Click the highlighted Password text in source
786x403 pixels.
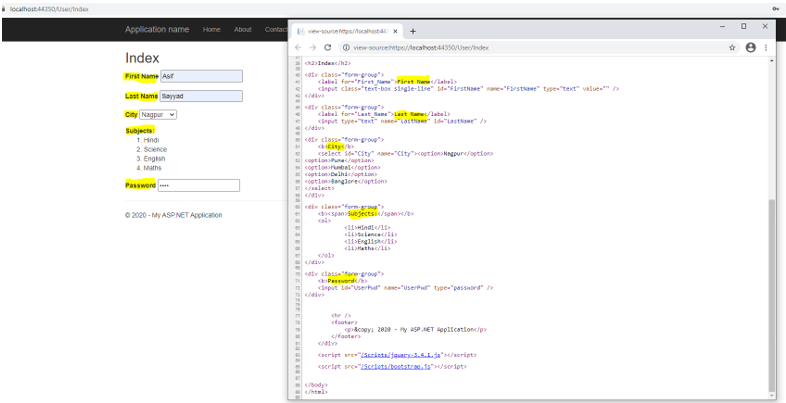pos(341,281)
